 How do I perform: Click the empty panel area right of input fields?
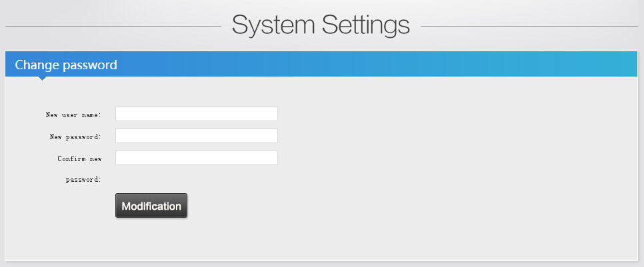coord(453,136)
